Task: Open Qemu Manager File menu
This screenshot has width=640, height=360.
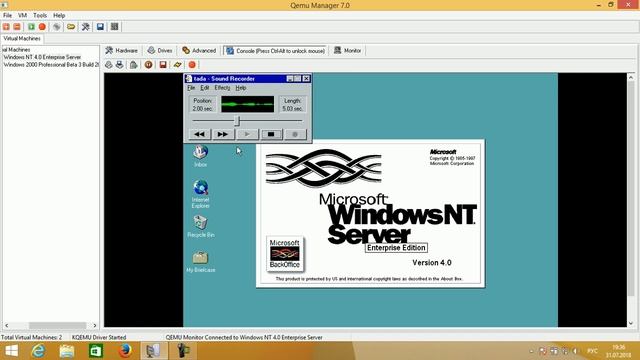Action: point(7,15)
